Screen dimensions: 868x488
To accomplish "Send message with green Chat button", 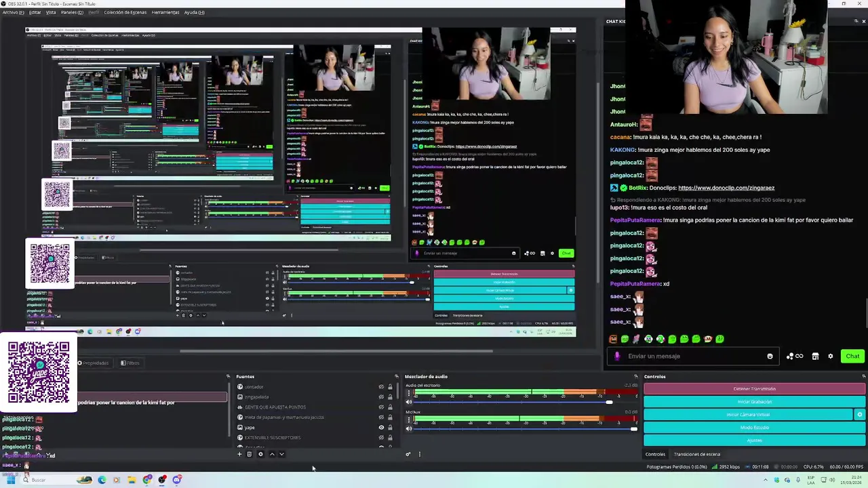I will (852, 356).
